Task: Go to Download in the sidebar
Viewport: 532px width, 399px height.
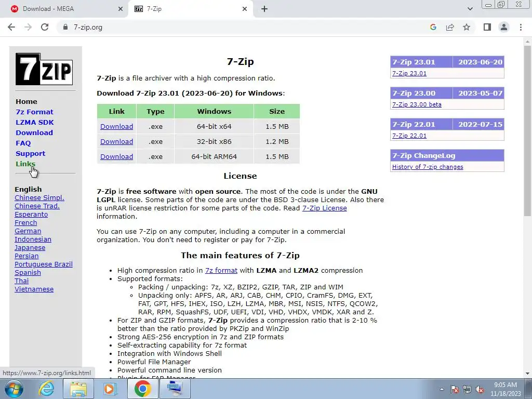Action: [34, 132]
